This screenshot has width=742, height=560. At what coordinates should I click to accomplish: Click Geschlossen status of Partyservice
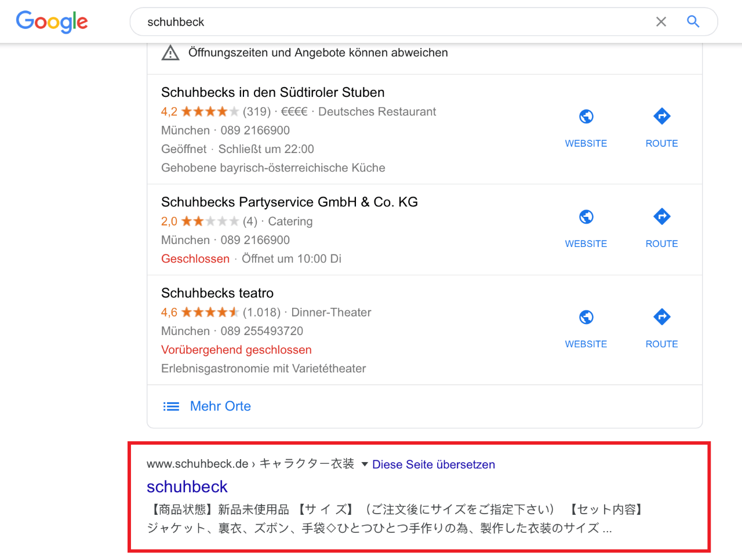(195, 259)
